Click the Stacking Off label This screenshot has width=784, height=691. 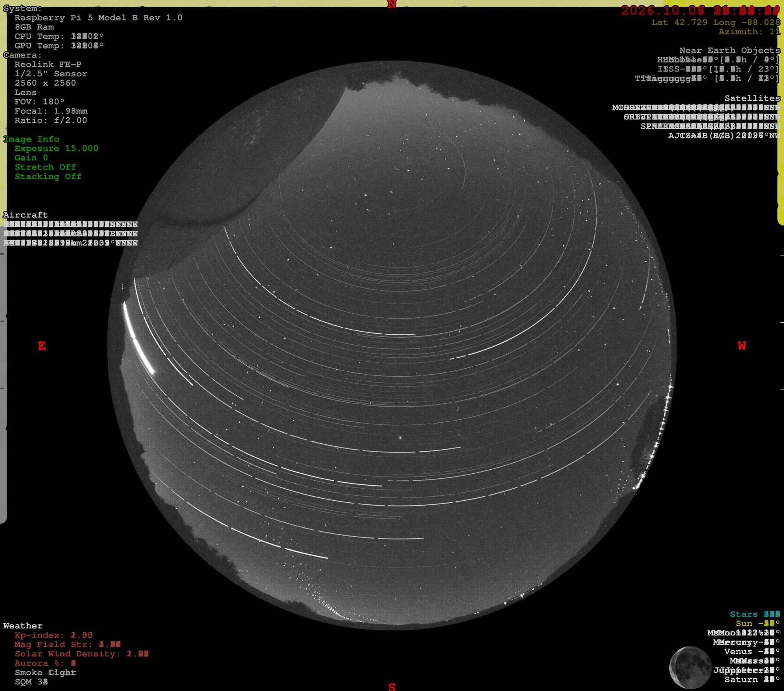[x=48, y=176]
